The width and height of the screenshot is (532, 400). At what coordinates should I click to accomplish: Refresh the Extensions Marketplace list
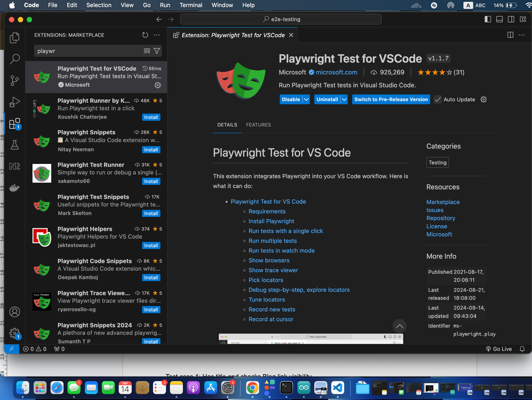[x=145, y=35]
